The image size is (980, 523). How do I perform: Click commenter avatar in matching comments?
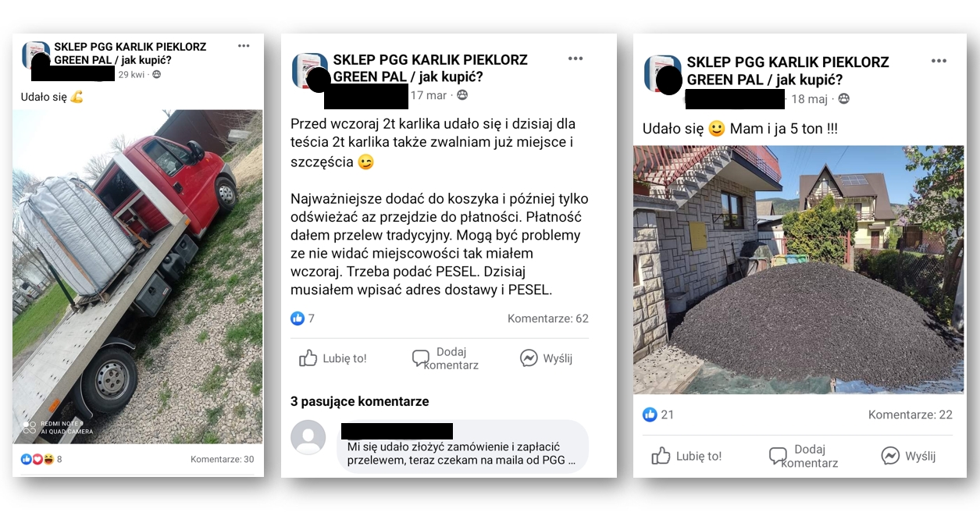pyautogui.click(x=308, y=437)
